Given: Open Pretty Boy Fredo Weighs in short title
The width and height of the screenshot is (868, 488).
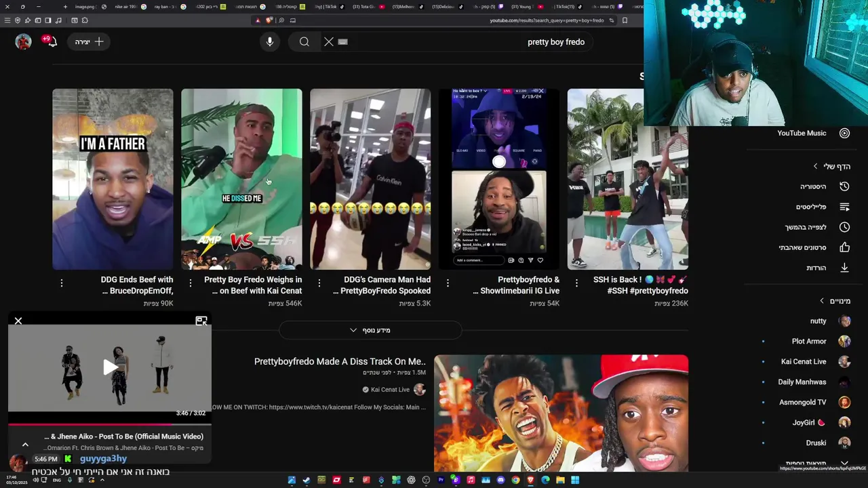Looking at the screenshot, I should tap(253, 285).
